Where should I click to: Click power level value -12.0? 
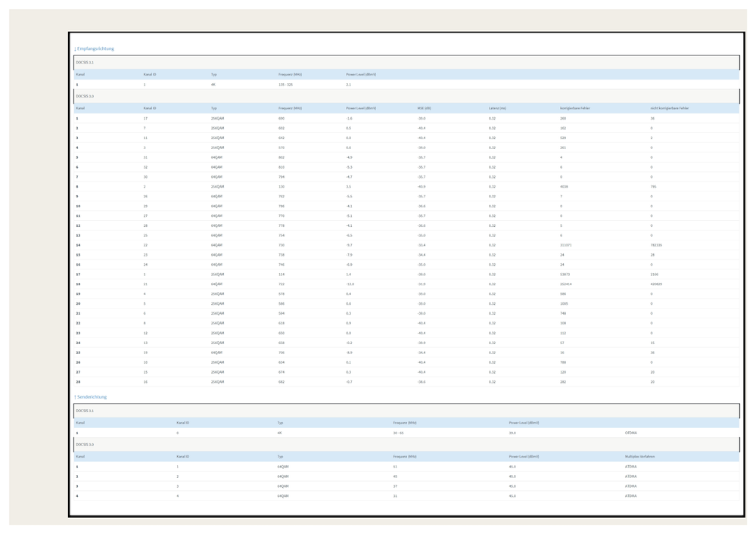click(350, 284)
